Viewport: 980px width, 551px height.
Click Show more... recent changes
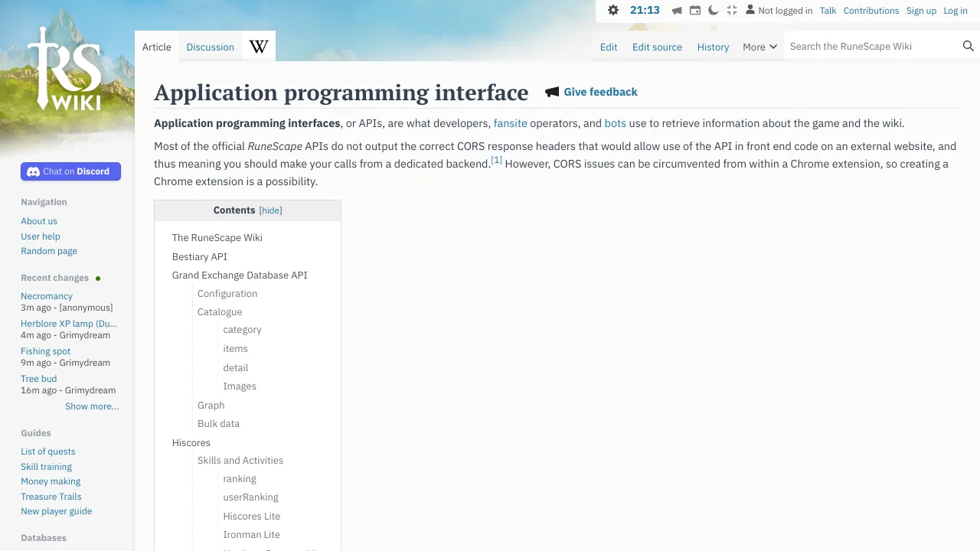pos(92,406)
